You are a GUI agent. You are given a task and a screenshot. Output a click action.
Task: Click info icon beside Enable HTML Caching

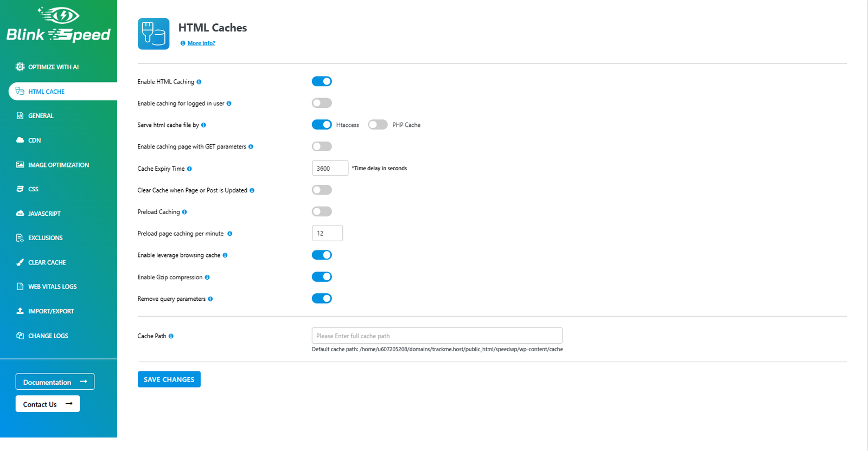pyautogui.click(x=199, y=82)
